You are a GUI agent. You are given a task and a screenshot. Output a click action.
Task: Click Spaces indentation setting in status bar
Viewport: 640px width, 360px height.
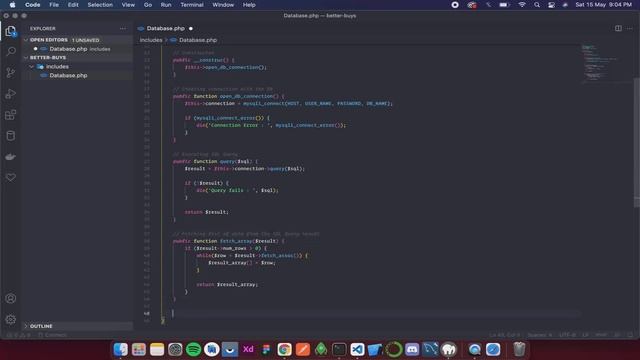(x=540, y=335)
